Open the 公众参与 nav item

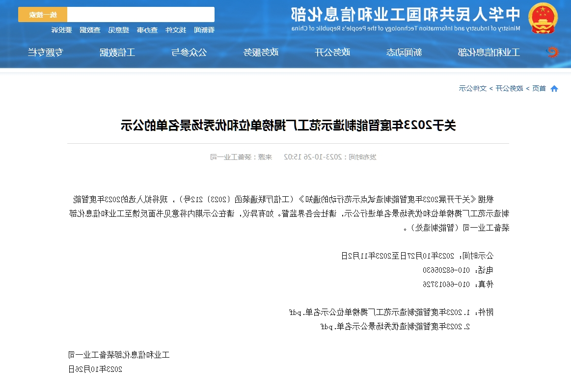click(189, 52)
